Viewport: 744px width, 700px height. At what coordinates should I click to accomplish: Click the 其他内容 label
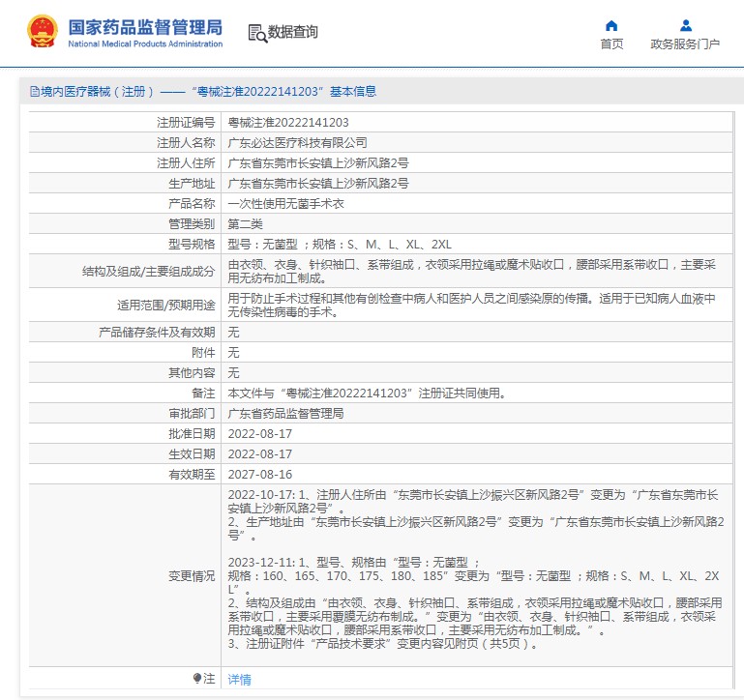coord(192,373)
